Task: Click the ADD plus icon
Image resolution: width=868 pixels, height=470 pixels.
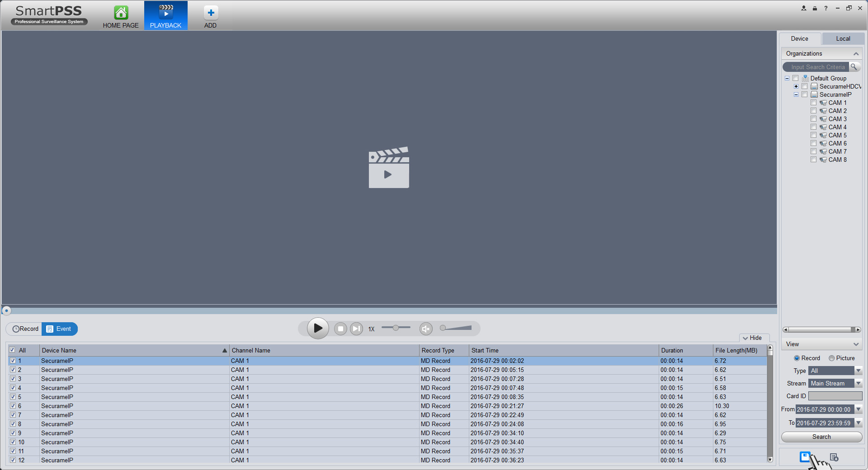Action: [211, 13]
